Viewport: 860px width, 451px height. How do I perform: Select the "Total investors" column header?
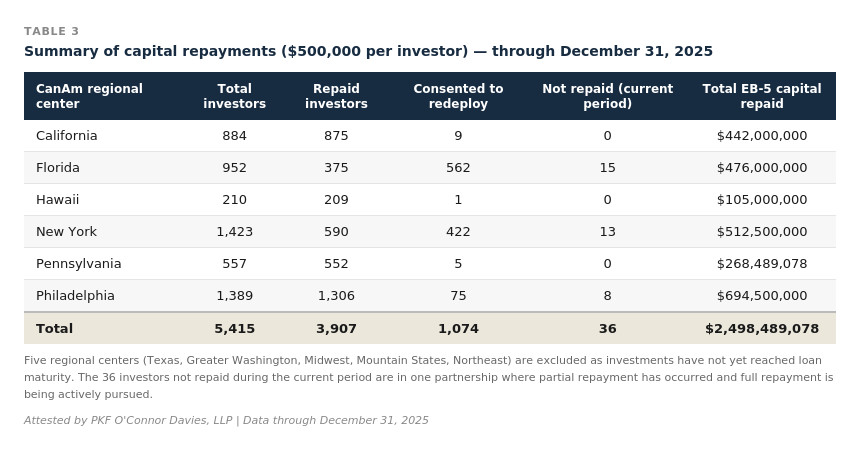pos(235,96)
